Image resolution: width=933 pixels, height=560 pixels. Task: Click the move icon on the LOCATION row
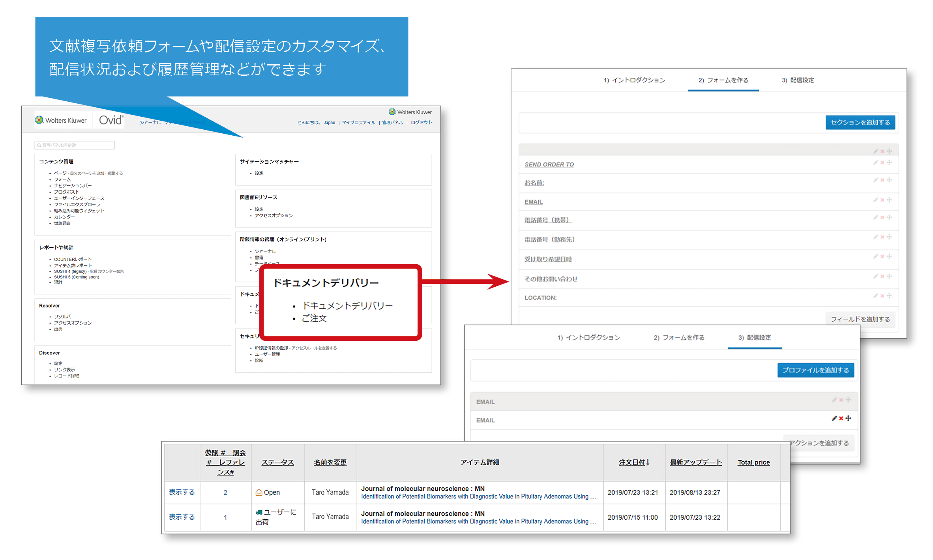coord(889,296)
